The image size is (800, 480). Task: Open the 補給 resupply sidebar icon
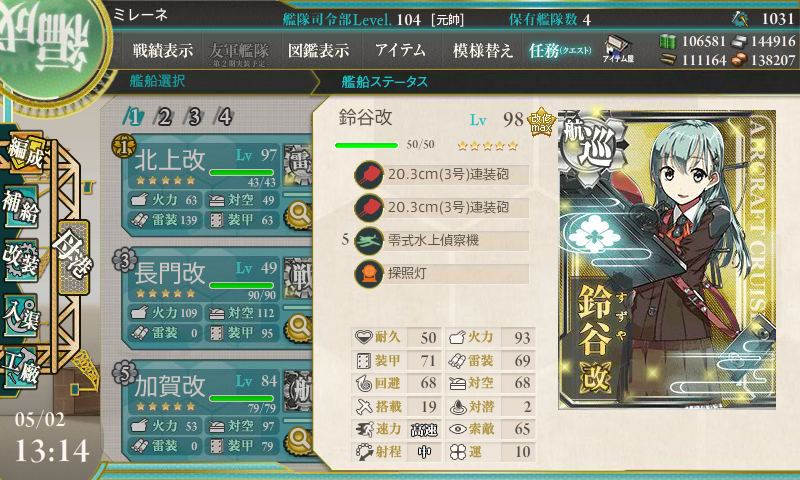tap(21, 206)
